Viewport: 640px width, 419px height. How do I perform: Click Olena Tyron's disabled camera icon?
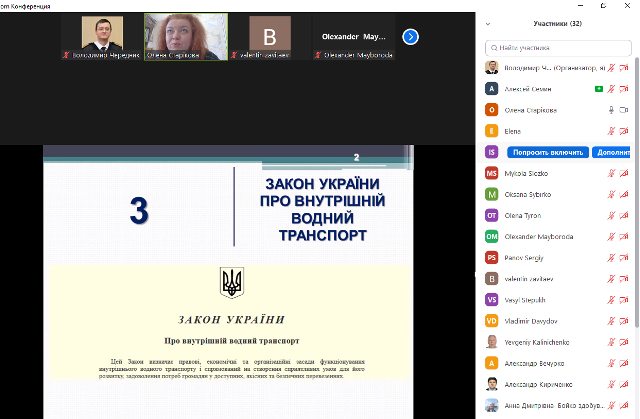(x=625, y=215)
